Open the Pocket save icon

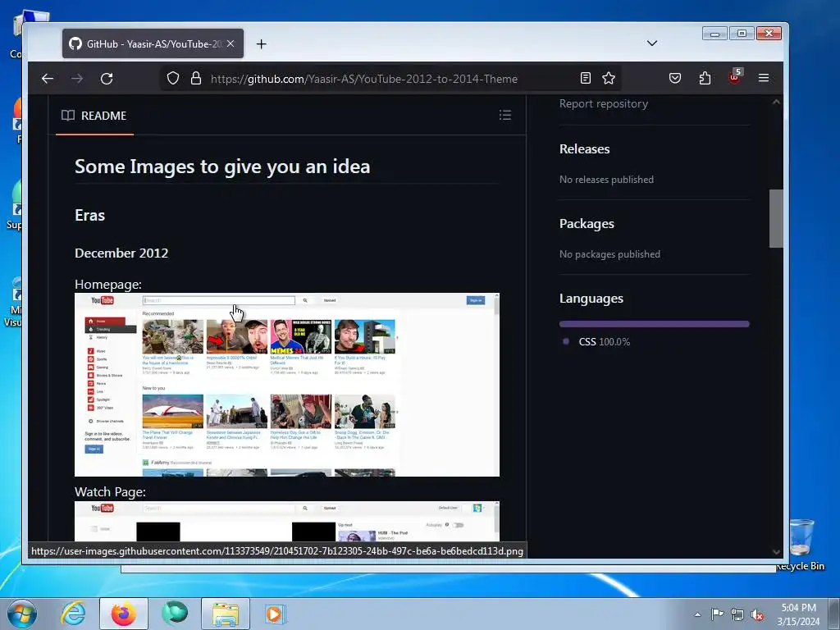point(675,79)
